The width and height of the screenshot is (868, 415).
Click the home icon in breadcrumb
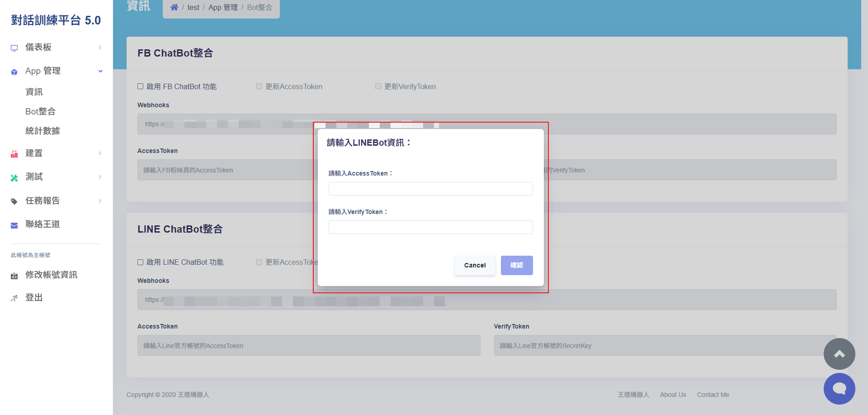click(174, 7)
